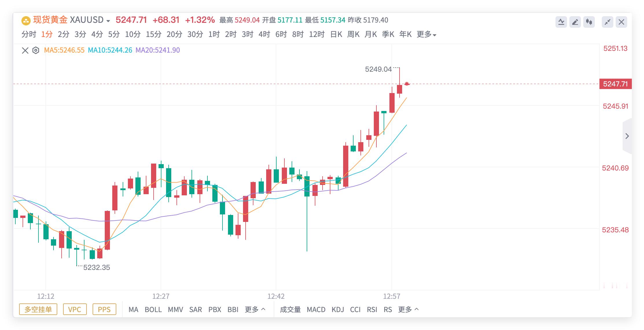Expand the 更多 timeframe dropdown
The height and width of the screenshot is (330, 644).
(426, 35)
